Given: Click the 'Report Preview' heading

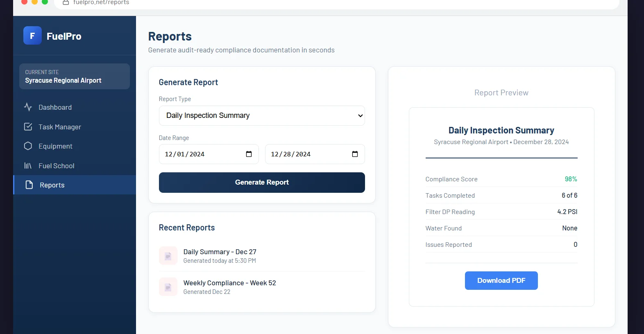Looking at the screenshot, I should [x=501, y=93].
